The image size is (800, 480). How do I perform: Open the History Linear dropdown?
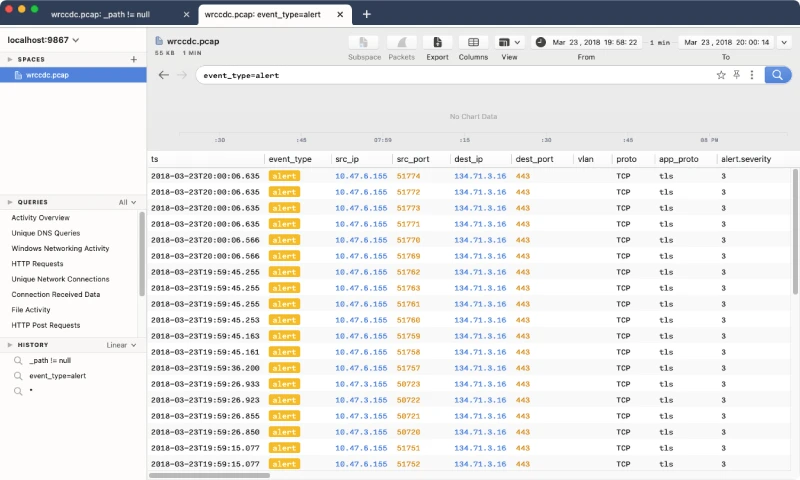(121, 345)
